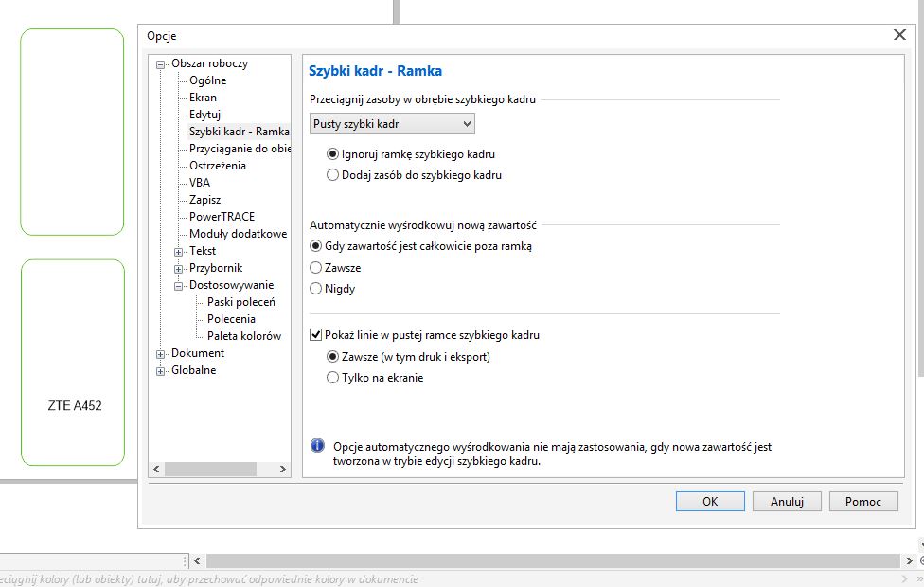924x587 pixels.
Task: Select Dodaj zasób do szybkiego kadru option
Action: point(332,175)
